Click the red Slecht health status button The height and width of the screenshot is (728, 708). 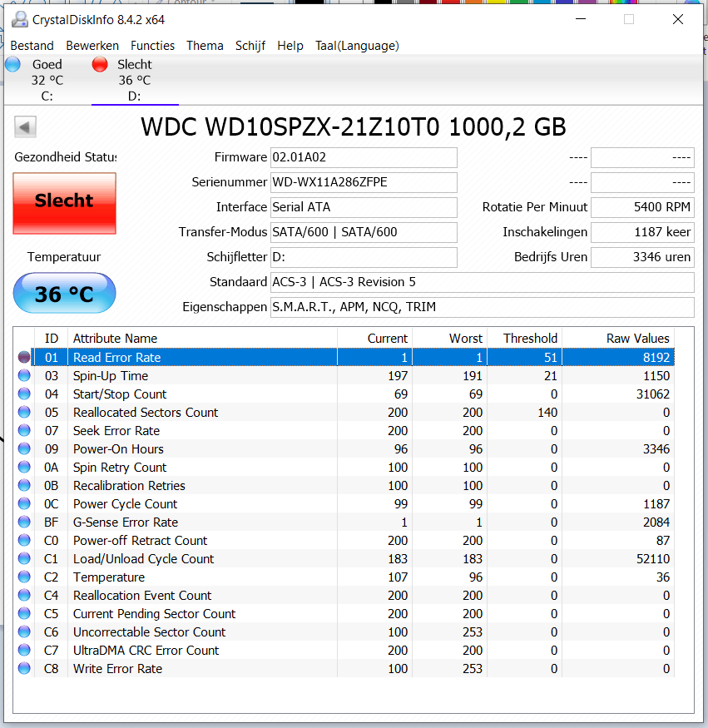[65, 203]
